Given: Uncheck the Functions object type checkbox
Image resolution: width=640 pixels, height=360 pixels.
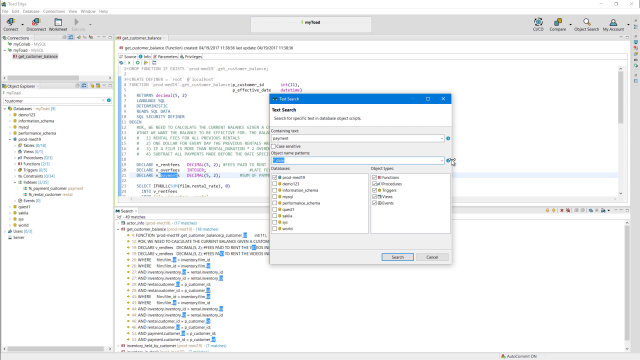Looking at the screenshot, I should point(375,178).
